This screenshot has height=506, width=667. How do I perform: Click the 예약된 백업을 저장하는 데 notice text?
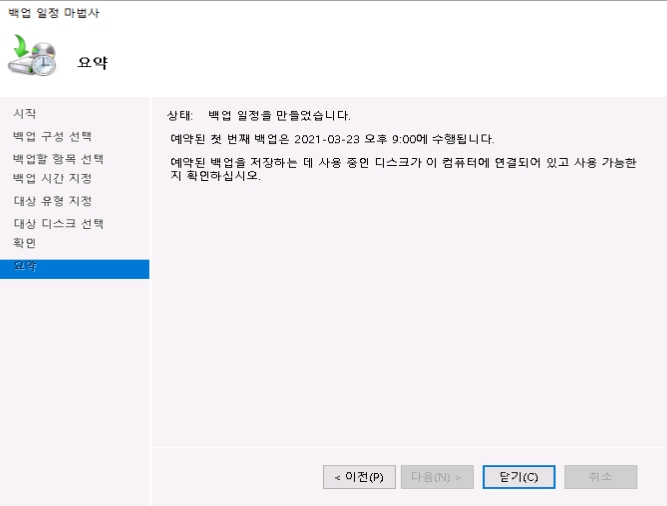(x=403, y=169)
